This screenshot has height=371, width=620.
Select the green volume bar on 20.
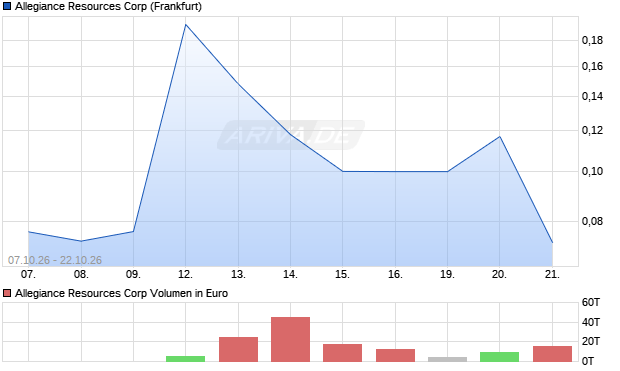[499, 357]
